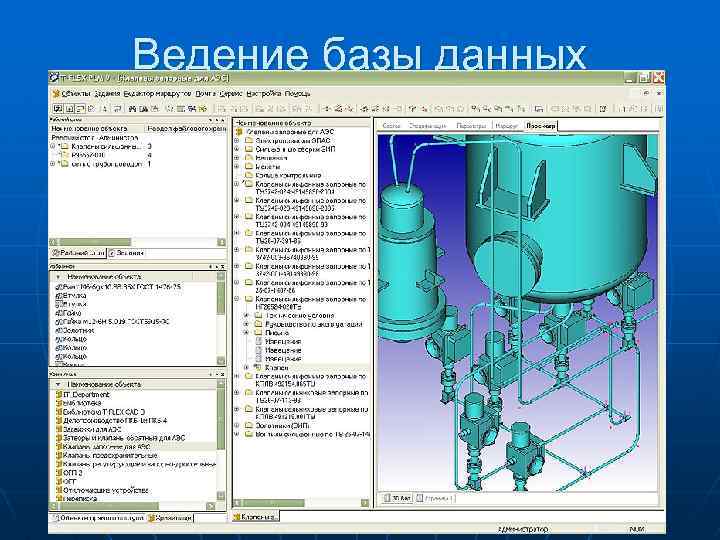Switch to the Спецификация tab
The image size is (720, 540).
427,125
